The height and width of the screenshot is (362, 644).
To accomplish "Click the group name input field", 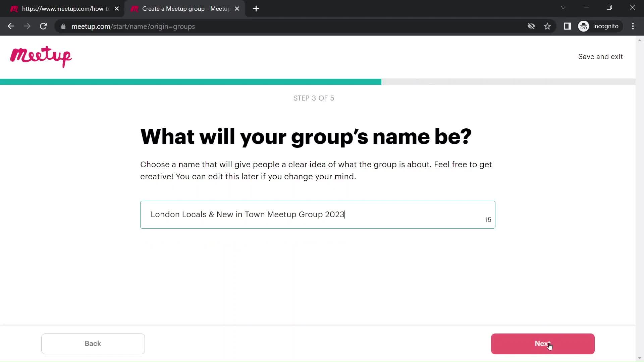I will coord(318,215).
